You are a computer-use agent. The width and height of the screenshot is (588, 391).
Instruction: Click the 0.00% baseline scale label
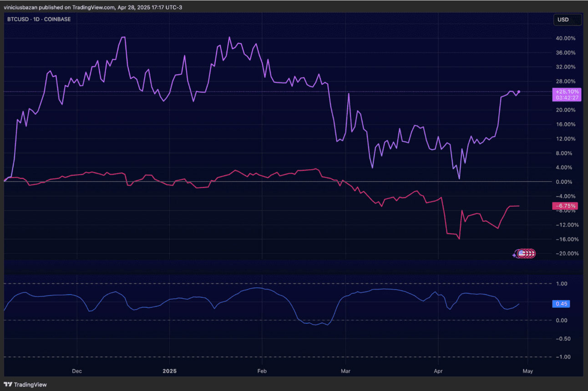coord(567,182)
